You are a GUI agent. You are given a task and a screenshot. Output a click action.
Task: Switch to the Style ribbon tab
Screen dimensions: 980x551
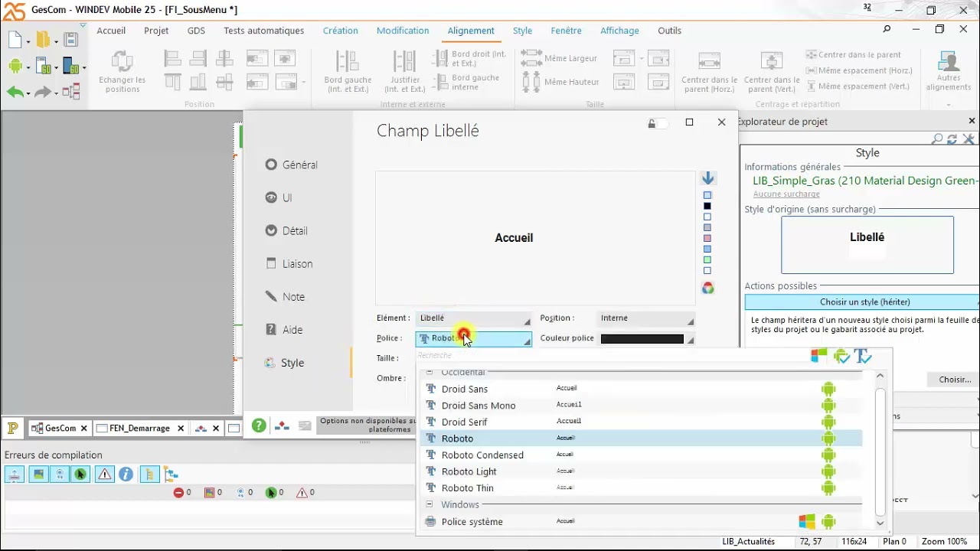(x=522, y=31)
